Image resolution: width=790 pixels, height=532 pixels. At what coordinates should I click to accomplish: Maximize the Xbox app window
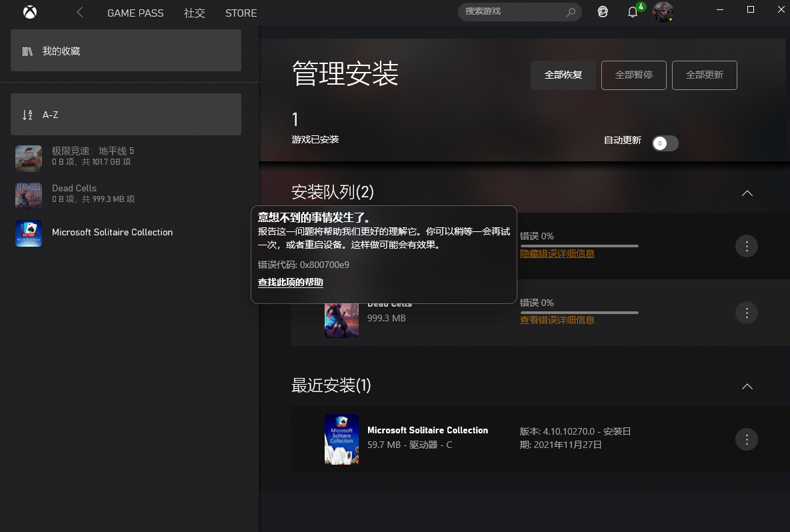(x=750, y=9)
